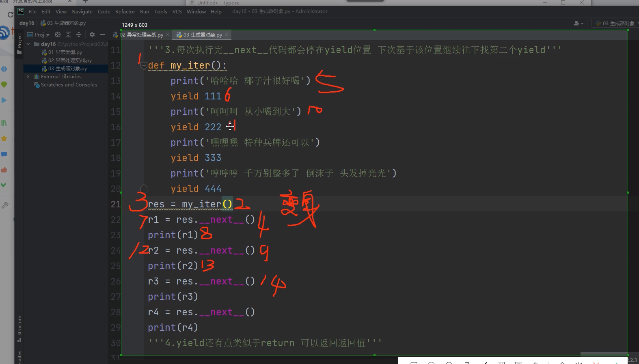Select 02 异常处理实战.py in project tree

[x=67, y=60]
